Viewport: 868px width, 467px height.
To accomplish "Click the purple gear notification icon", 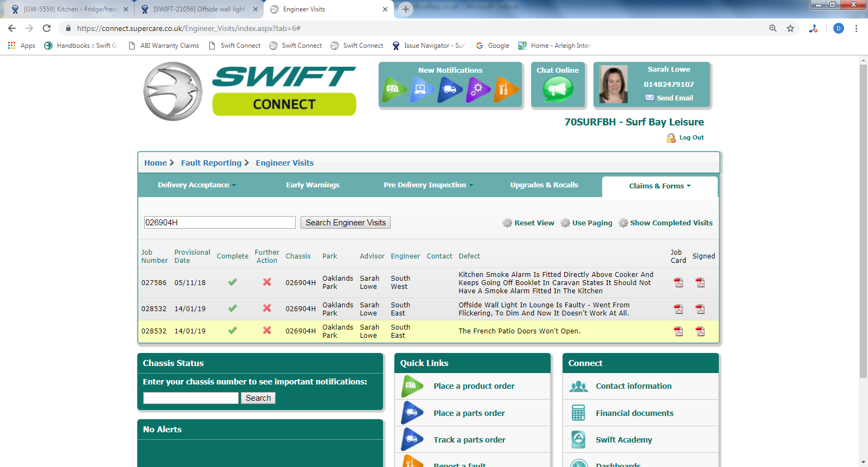I will point(478,89).
